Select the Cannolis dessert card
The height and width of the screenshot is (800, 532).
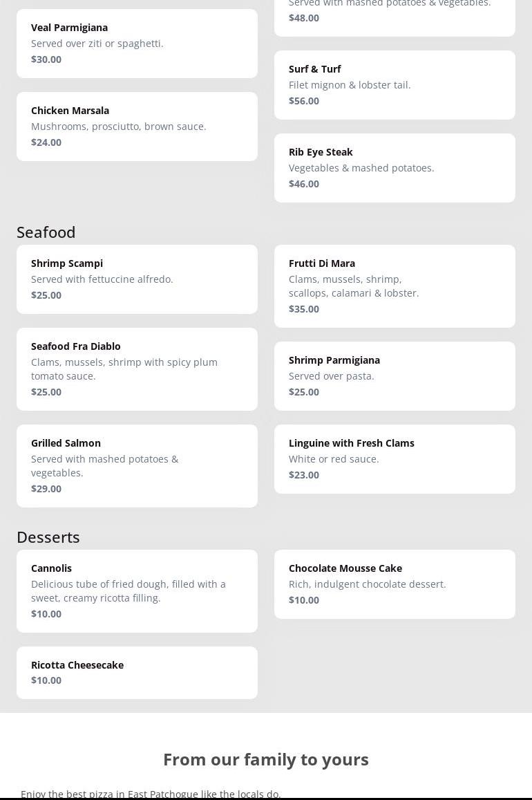click(x=137, y=590)
